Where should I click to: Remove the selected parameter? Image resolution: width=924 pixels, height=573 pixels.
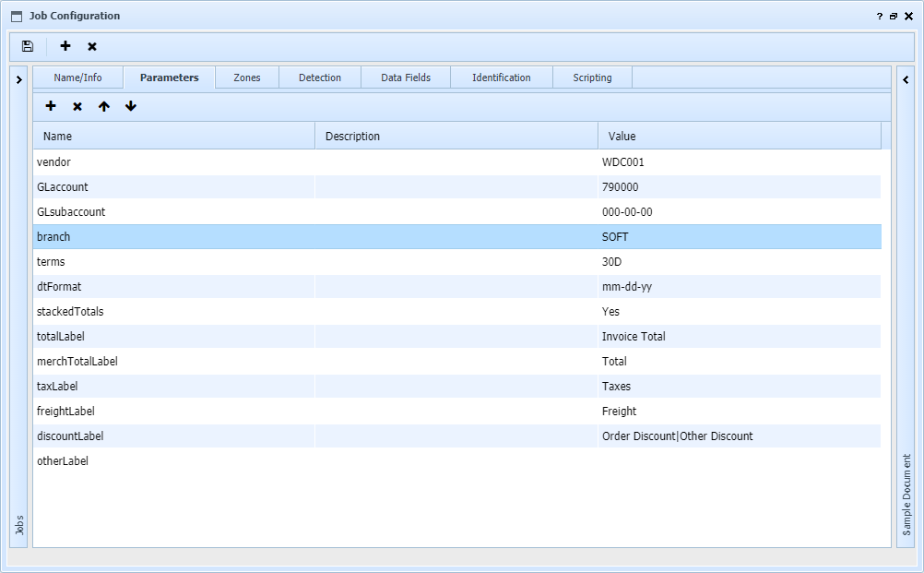point(77,107)
